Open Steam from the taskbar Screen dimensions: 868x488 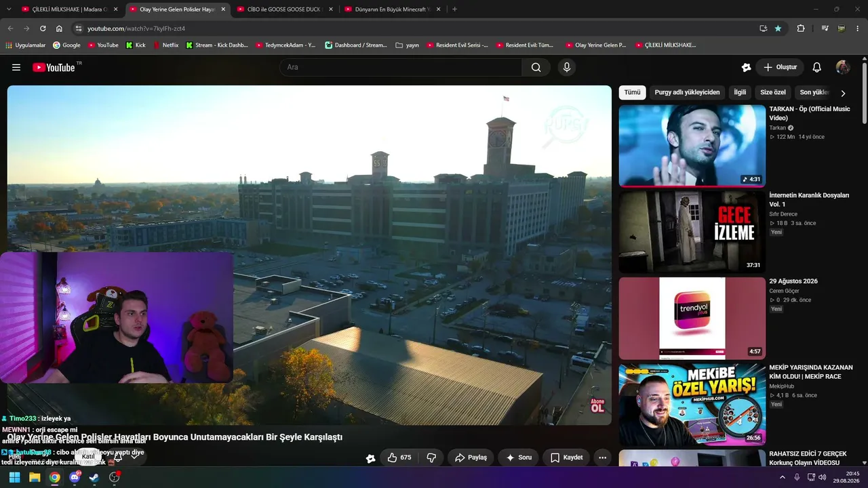[94, 477]
